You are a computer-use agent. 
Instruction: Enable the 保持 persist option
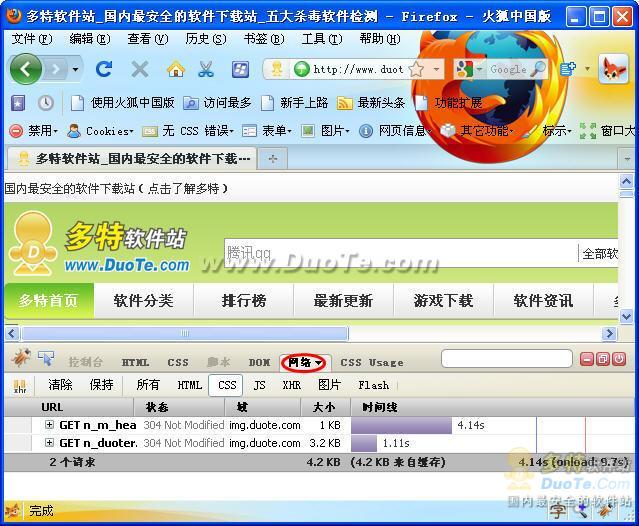click(101, 385)
